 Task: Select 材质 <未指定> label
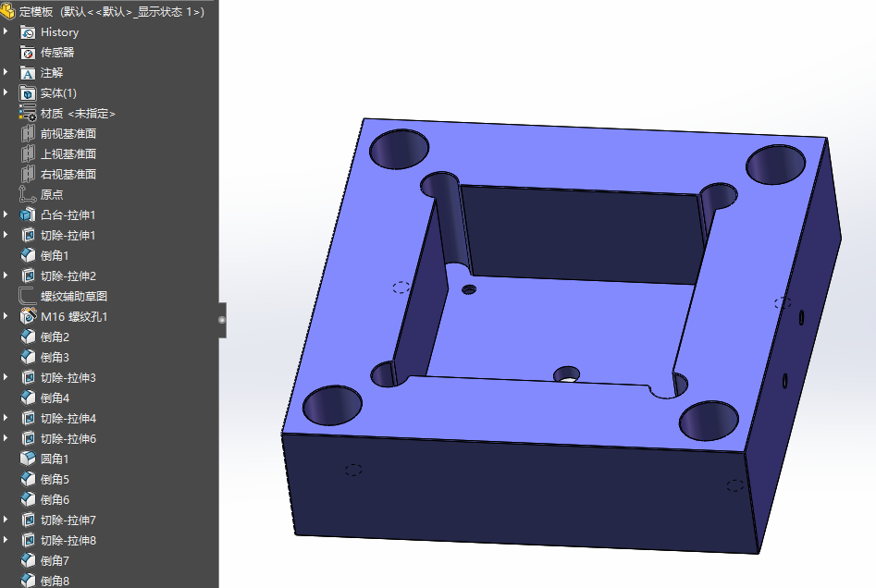[78, 114]
